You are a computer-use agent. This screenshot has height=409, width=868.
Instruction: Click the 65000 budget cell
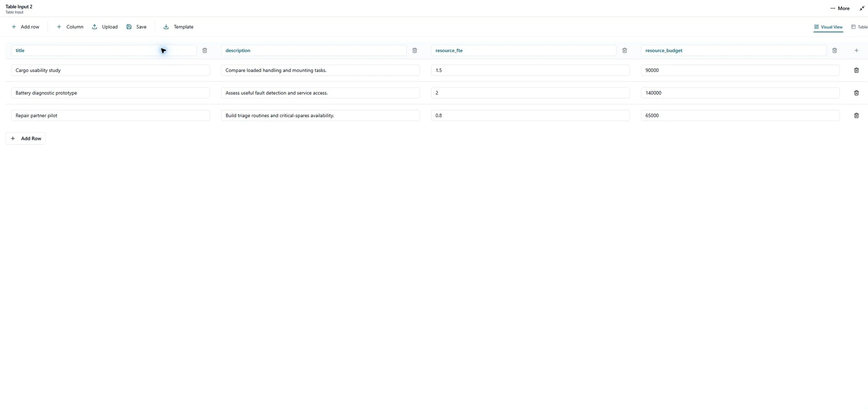741,116
